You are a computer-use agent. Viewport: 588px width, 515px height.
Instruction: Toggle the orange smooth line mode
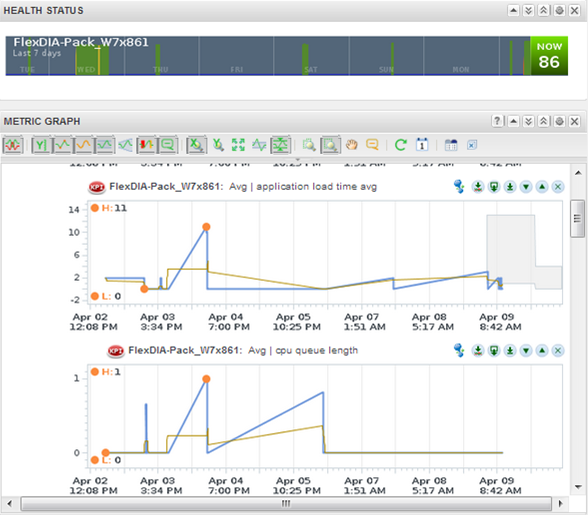pos(83,145)
